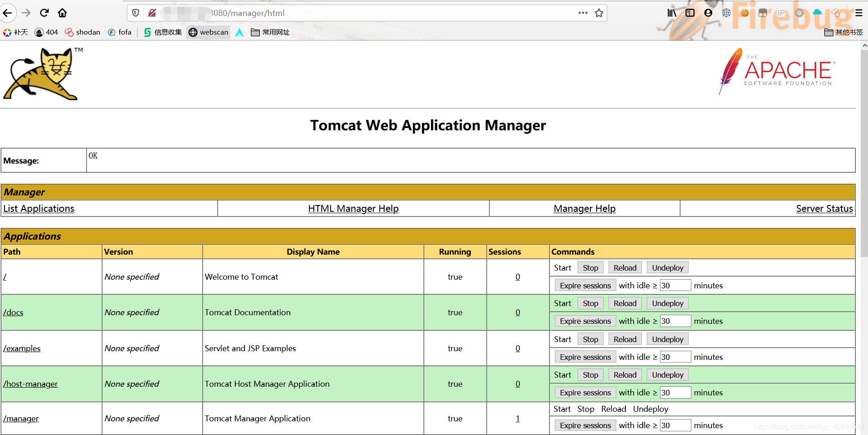The height and width of the screenshot is (435, 868).
Task: Open the shodan bookmark
Action: coord(82,32)
